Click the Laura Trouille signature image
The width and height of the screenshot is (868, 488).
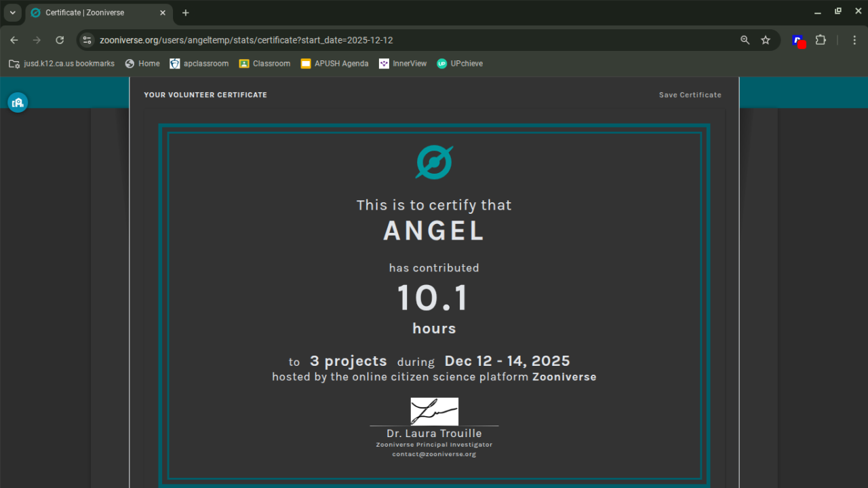(x=434, y=411)
